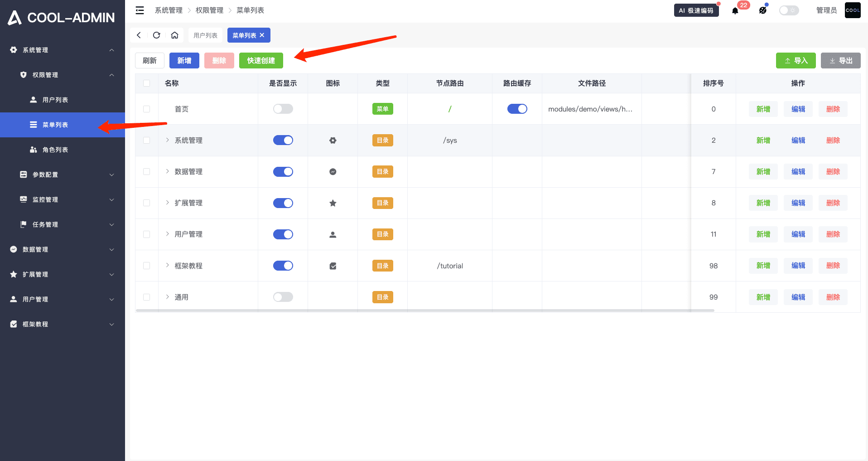868x461 pixels.
Task: Click the tab bar refresh icon
Action: [157, 35]
